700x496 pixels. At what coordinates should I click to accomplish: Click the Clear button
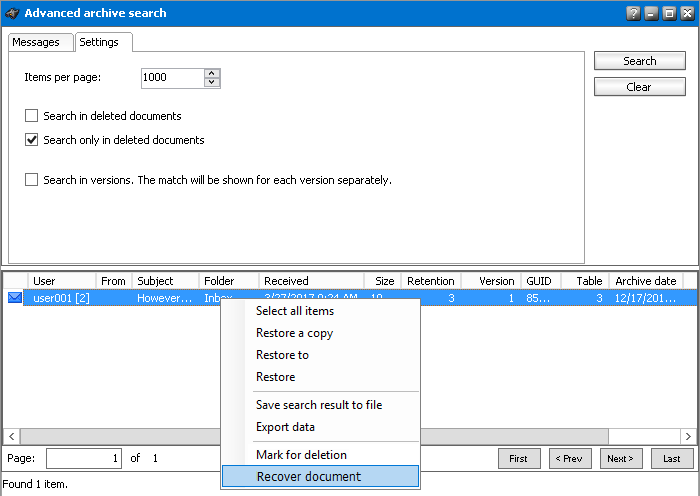[x=639, y=87]
